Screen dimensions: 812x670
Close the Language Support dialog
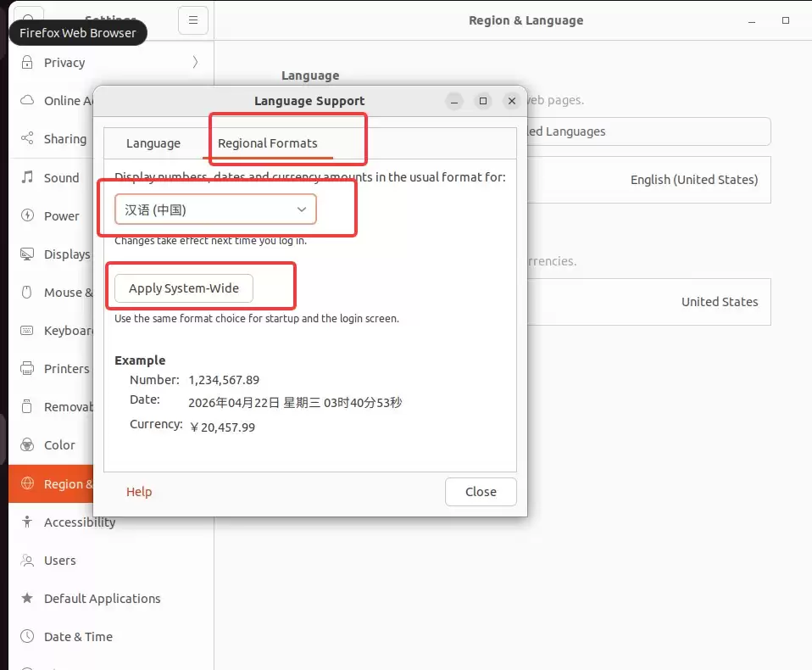coord(512,101)
